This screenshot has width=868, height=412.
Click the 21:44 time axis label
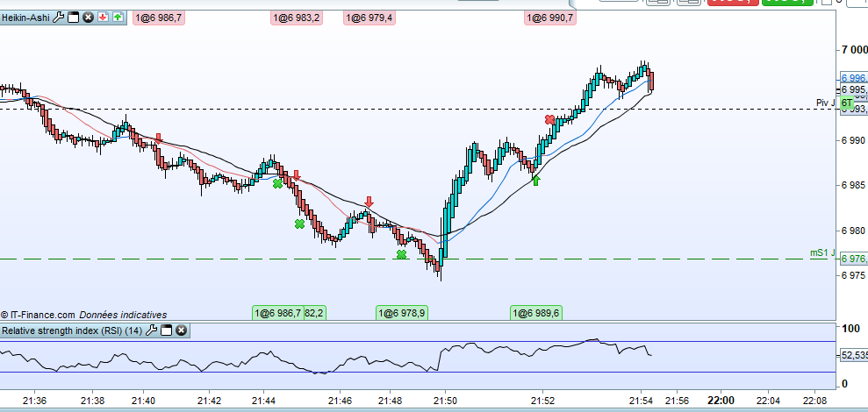[x=264, y=399]
